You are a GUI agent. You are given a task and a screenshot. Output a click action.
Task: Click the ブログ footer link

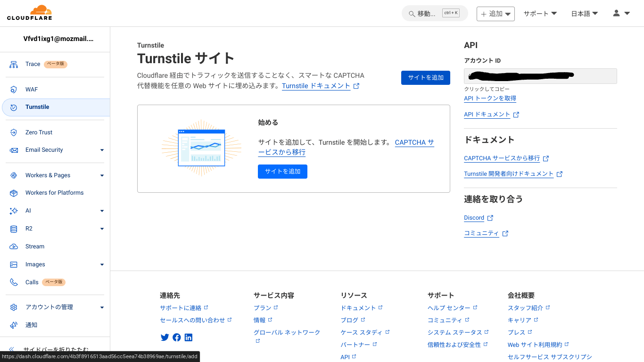[x=349, y=320]
